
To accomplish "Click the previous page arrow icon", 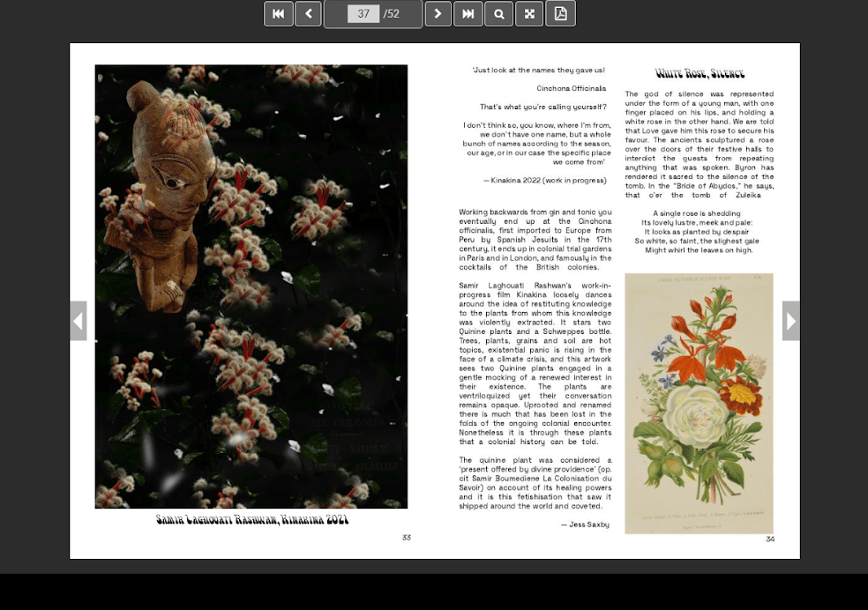I will coord(308,14).
